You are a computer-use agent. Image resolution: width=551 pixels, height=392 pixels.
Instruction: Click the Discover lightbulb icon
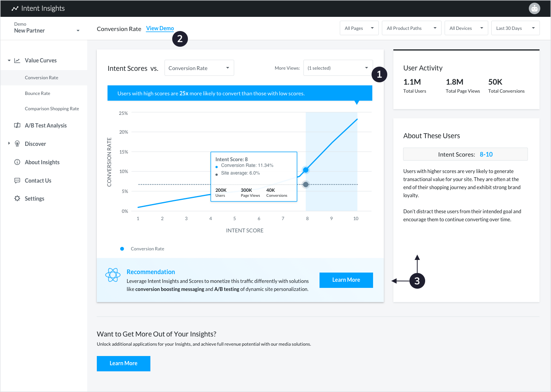click(x=17, y=144)
